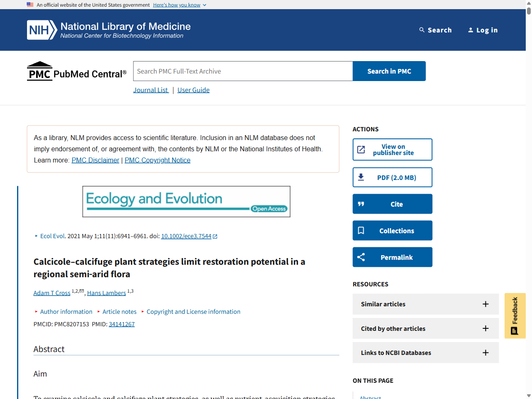Download the article via the PDF icon

click(x=361, y=177)
